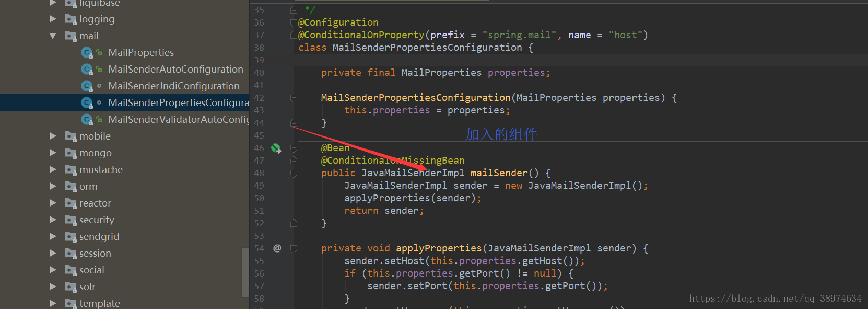
Task: Click line number 40 in gutter
Action: click(259, 73)
